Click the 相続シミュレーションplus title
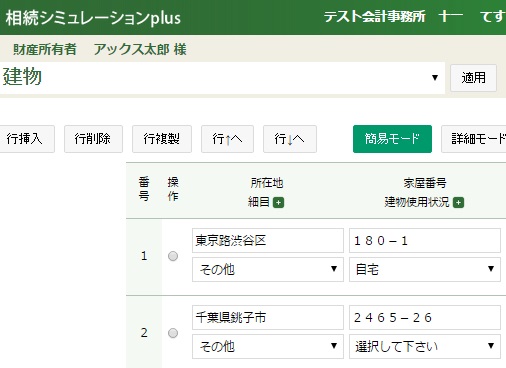This screenshot has width=506, height=368. [93, 18]
